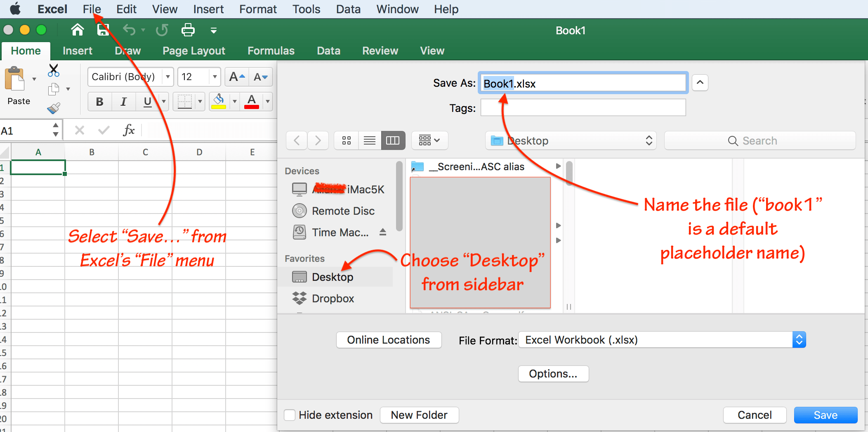Open the Borders dropdown arrow
This screenshot has height=432, width=868.
point(200,102)
